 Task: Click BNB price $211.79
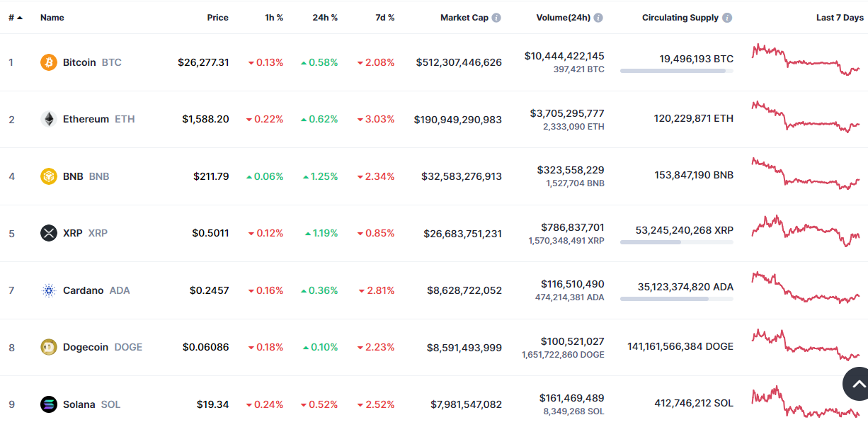[211, 176]
